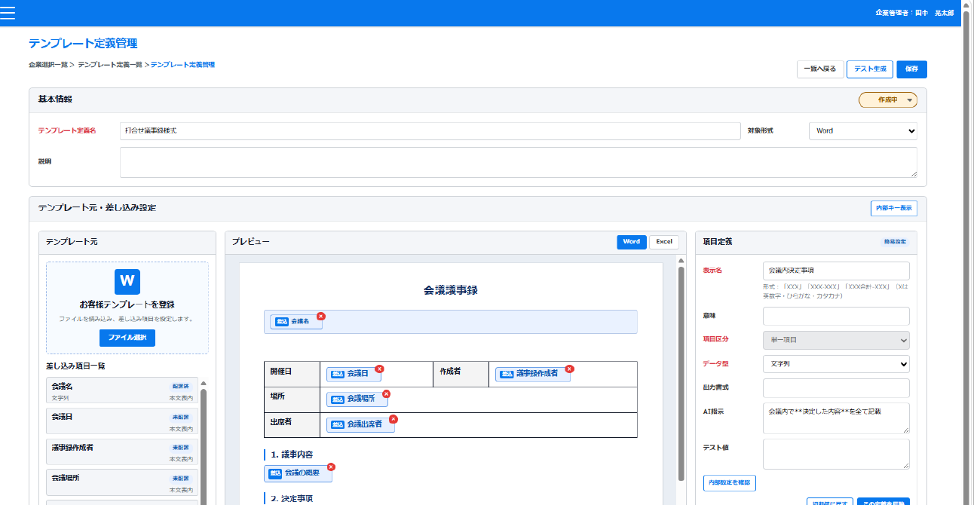Click the page's main vertical scrollbar
Viewport: 980px width, 505px height.
(x=966, y=252)
